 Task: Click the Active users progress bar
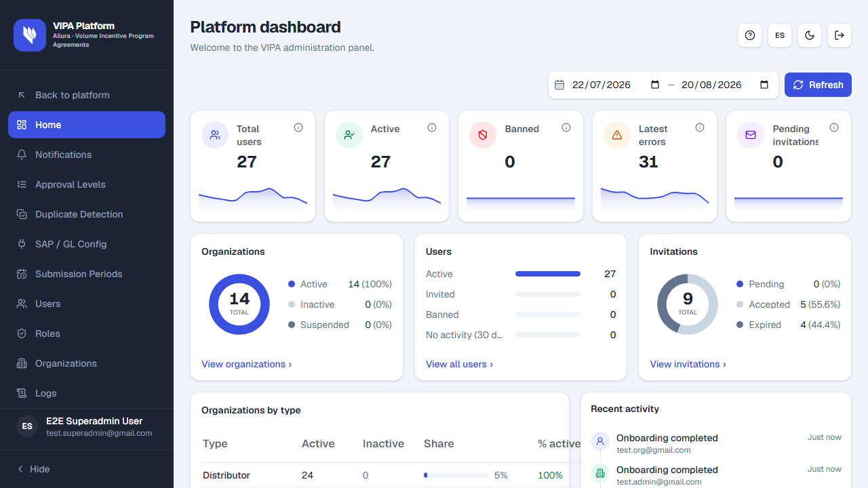coord(548,274)
